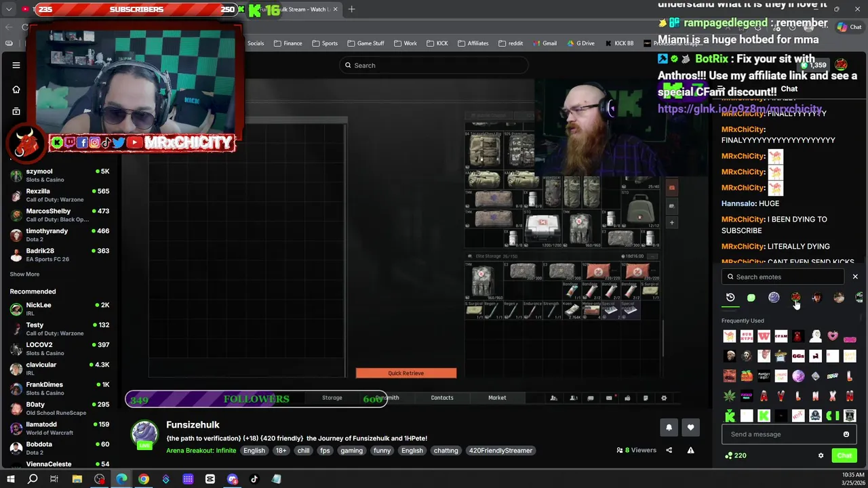Image resolution: width=868 pixels, height=488 pixels.
Task: Open CapCut from taskbar
Action: pyautogui.click(x=210, y=479)
